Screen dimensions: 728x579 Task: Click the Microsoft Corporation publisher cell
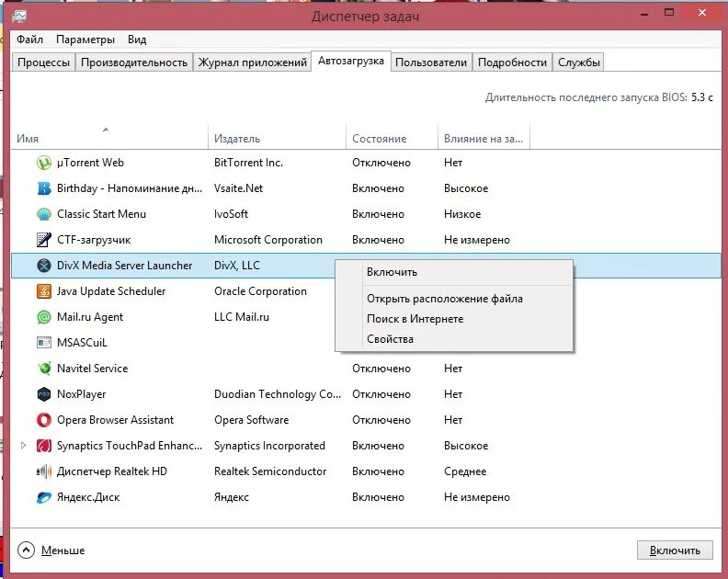pyautogui.click(x=267, y=240)
